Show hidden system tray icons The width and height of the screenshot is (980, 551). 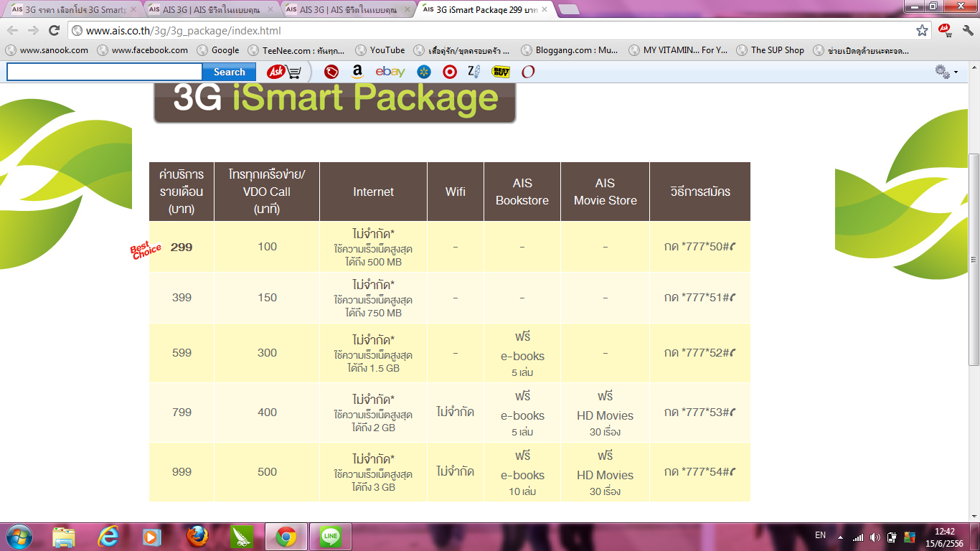pyautogui.click(x=842, y=537)
